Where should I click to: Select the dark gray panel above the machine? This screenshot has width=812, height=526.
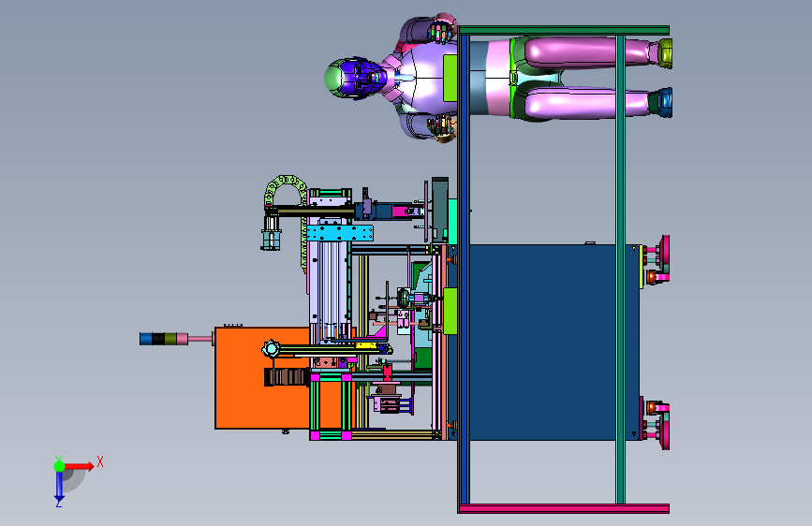[439, 210]
